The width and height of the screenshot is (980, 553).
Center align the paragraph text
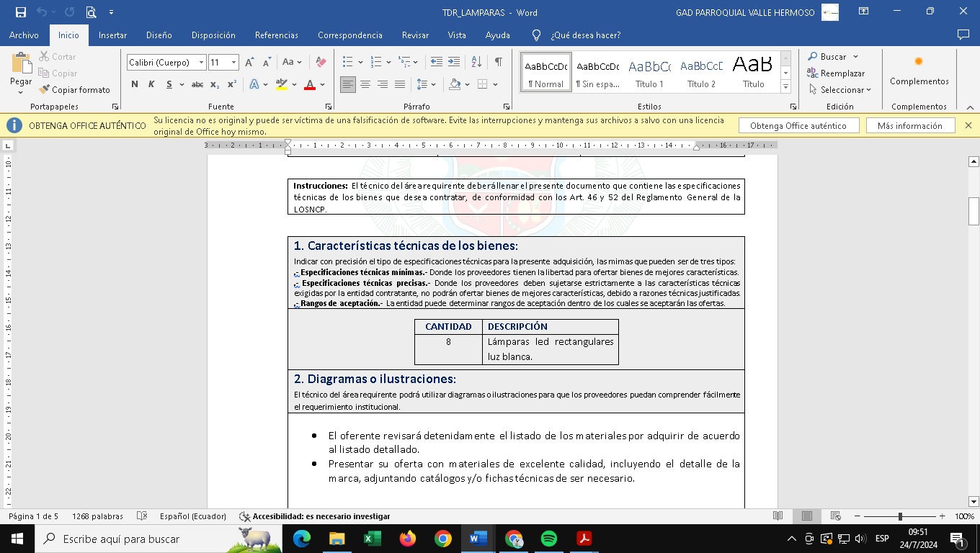point(365,85)
